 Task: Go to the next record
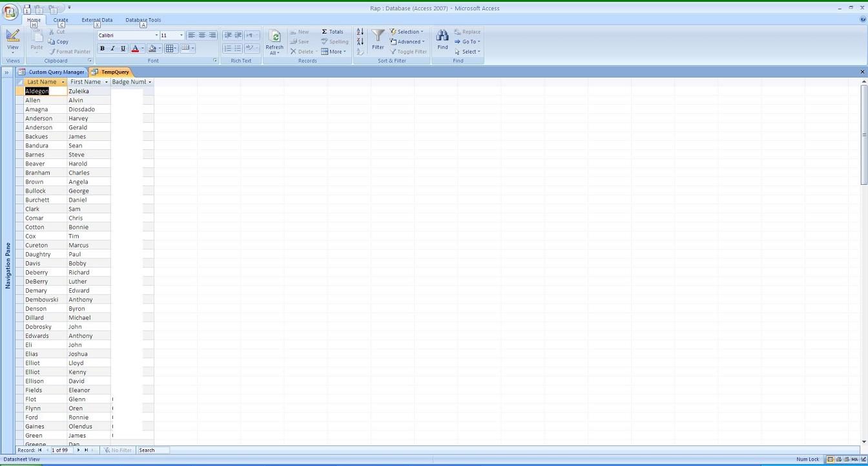[79, 450]
